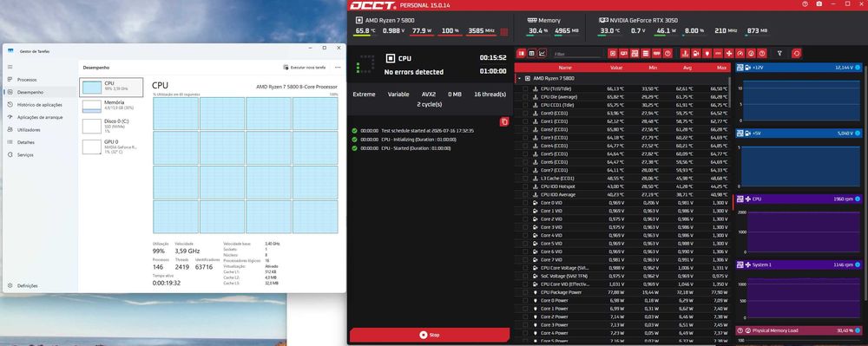Filter OCCT sensors by motherboard component
Viewport: 868px width, 346px height.
[x=635, y=53]
